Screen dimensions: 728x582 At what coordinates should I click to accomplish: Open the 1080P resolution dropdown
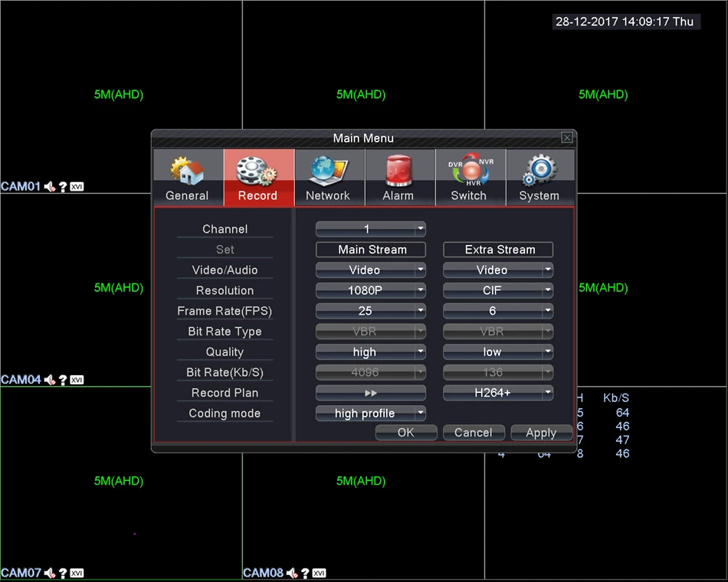pos(370,290)
